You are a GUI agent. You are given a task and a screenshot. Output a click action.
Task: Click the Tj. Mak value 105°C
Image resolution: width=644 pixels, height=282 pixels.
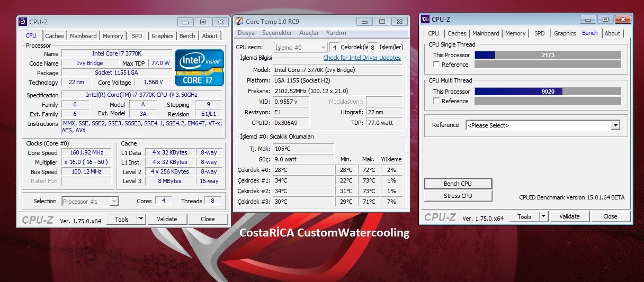pyautogui.click(x=303, y=149)
